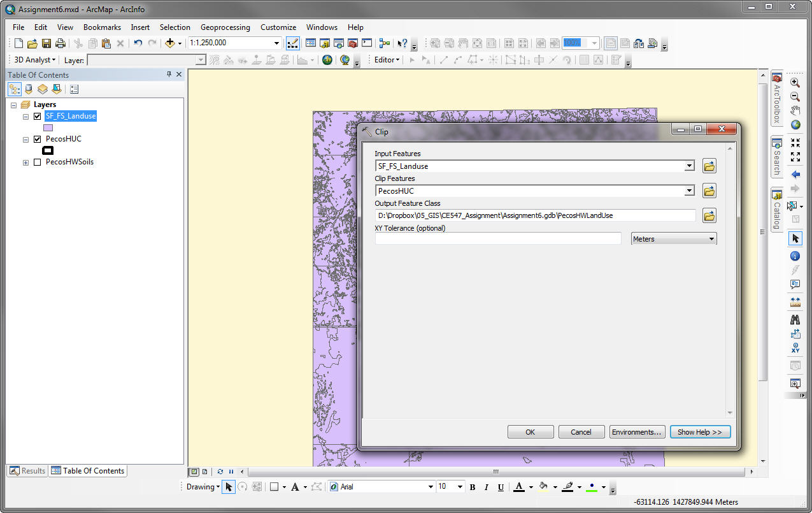Screen dimensions: 812x513
Task: Open the map scale dropdown
Action: pyautogui.click(x=277, y=43)
